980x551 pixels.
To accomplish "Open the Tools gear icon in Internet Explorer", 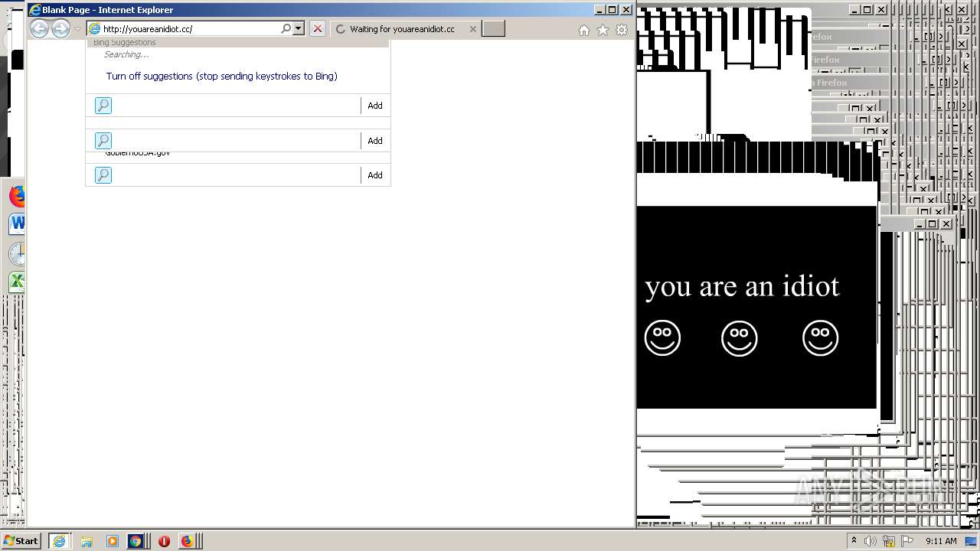I will click(x=622, y=30).
